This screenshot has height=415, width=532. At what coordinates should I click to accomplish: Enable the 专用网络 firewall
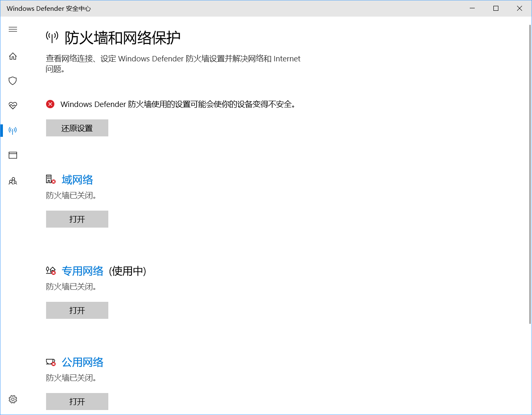(77, 310)
